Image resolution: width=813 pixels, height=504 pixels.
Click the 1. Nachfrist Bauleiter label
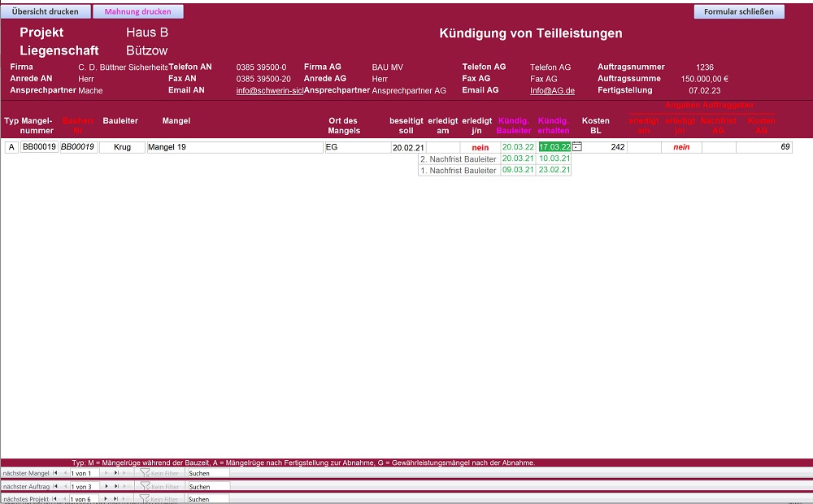click(459, 171)
